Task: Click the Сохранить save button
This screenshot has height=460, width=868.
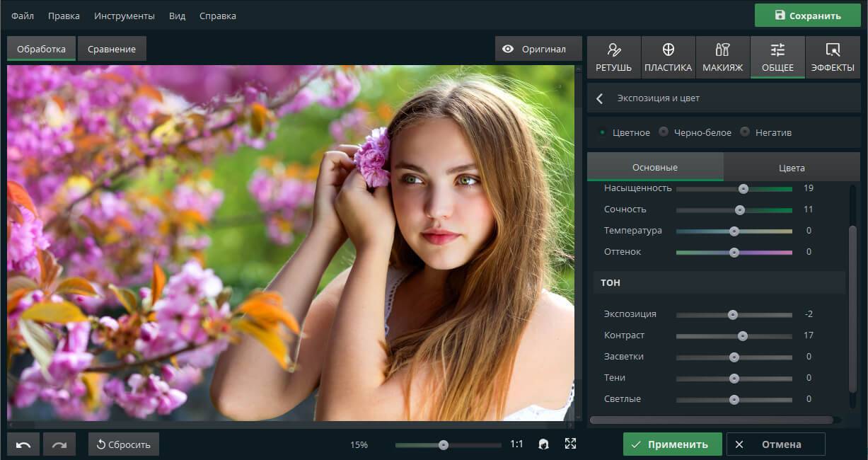Action: point(807,16)
